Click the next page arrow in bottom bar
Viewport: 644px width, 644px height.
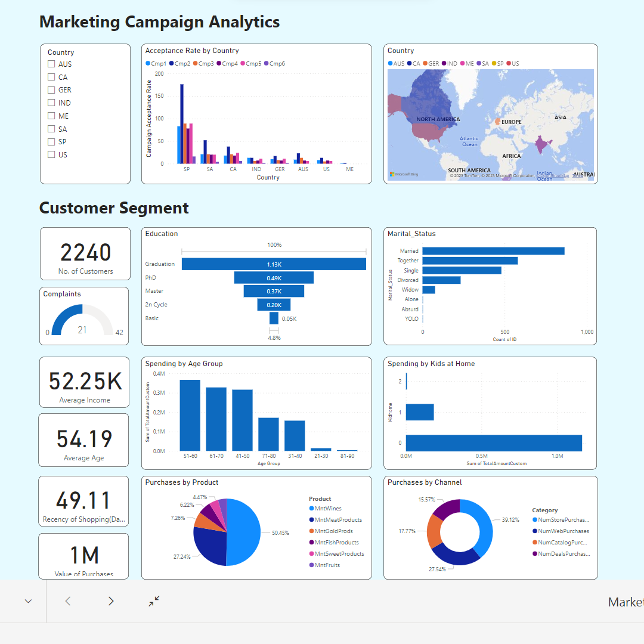click(x=110, y=600)
